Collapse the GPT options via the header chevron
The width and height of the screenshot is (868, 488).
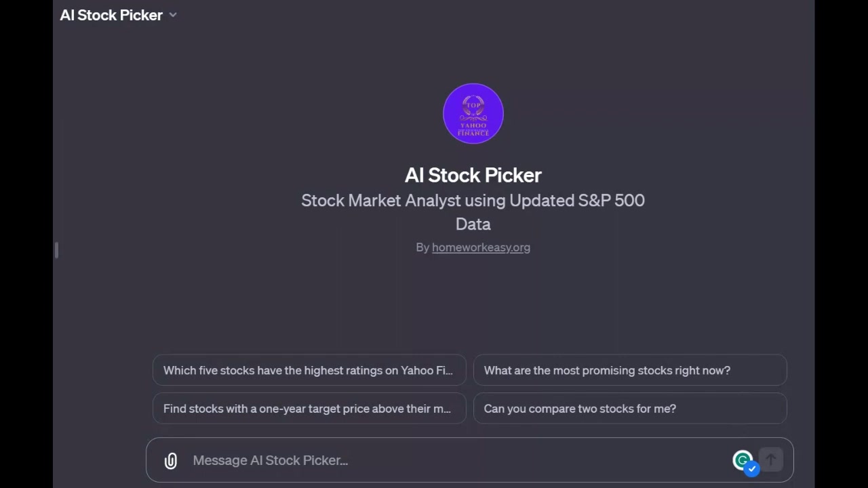(173, 15)
